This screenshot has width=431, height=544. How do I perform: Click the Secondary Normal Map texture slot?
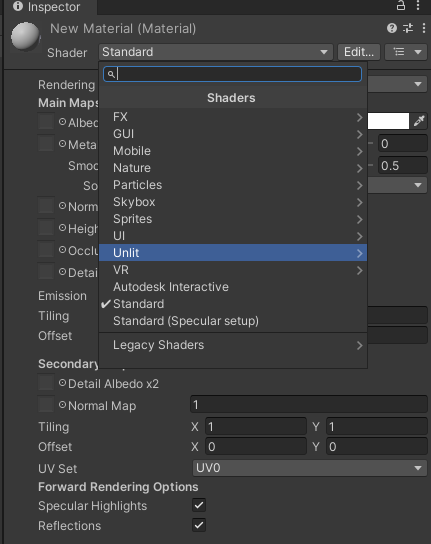pos(46,404)
